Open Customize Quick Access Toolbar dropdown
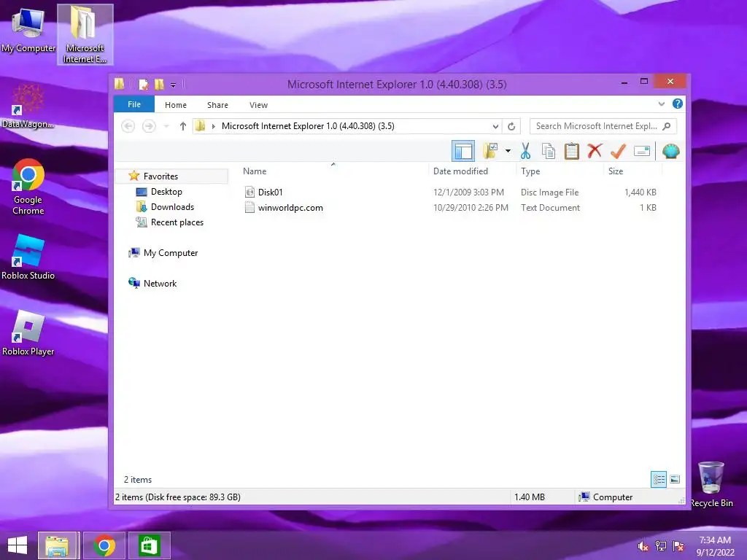This screenshot has height=560, width=747. pyautogui.click(x=173, y=85)
